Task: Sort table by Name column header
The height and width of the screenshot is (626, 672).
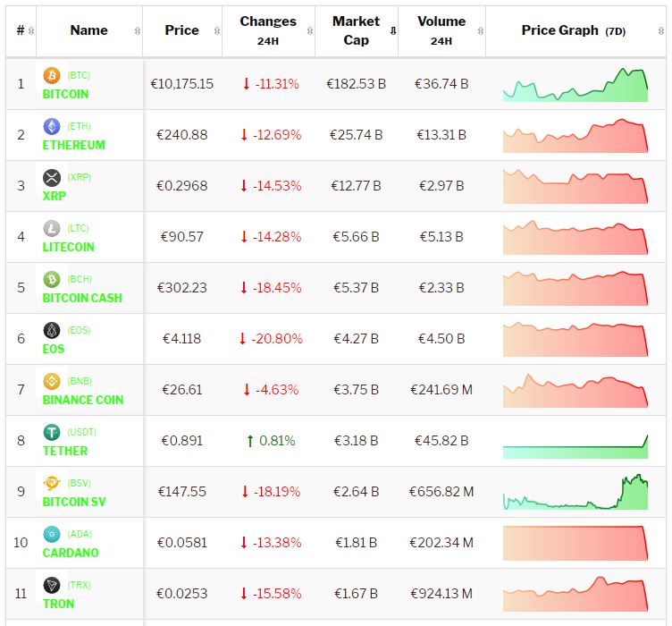Action: [x=89, y=30]
